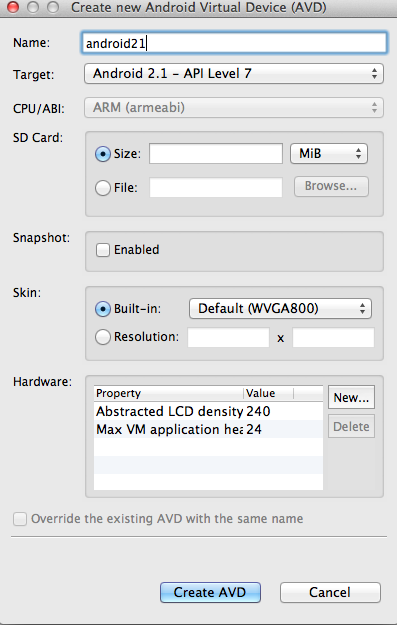Select the Resolution radio button
The image size is (397, 625).
point(103,337)
